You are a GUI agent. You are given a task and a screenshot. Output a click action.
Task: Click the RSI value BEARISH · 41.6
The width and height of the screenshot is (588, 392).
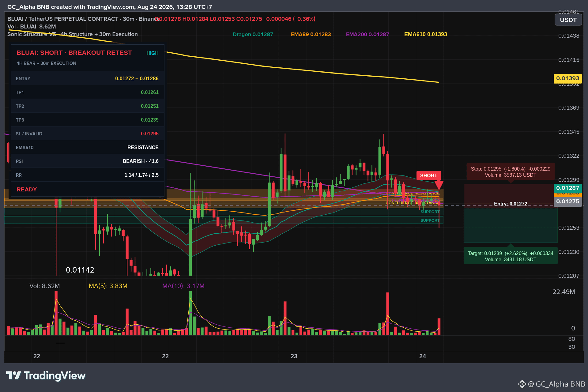coord(141,161)
